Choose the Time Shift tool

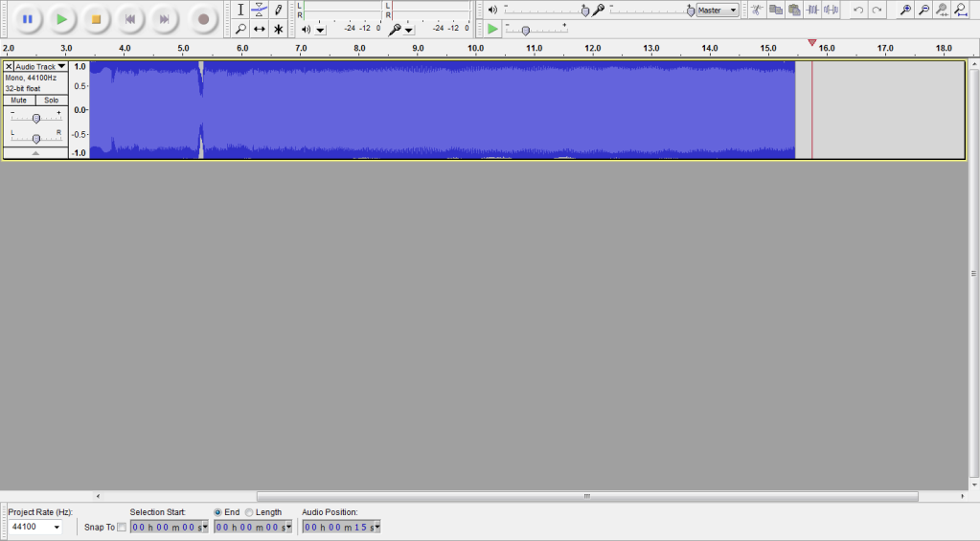click(259, 29)
